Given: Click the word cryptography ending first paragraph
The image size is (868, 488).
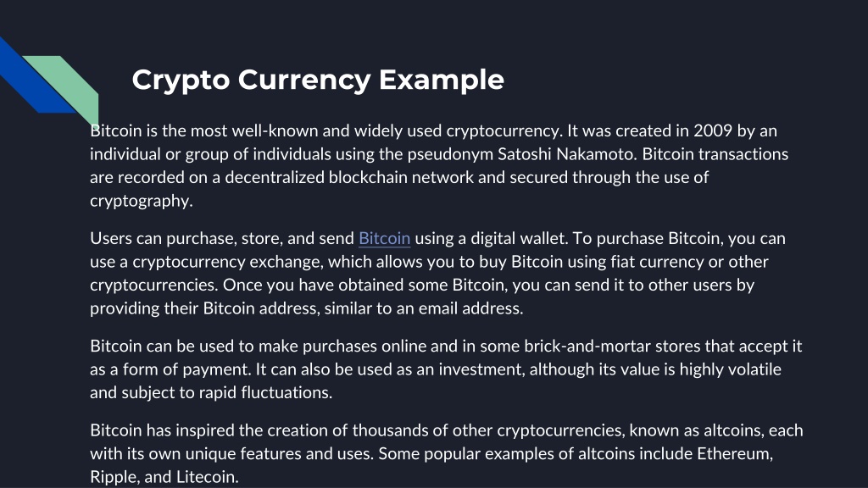Looking at the screenshot, I should click(x=142, y=201).
